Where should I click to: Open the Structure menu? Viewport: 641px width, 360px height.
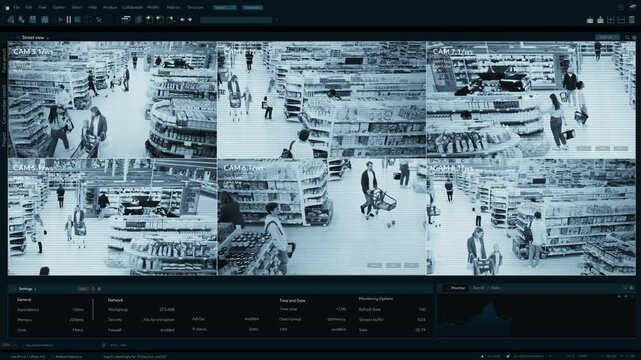(x=195, y=7)
